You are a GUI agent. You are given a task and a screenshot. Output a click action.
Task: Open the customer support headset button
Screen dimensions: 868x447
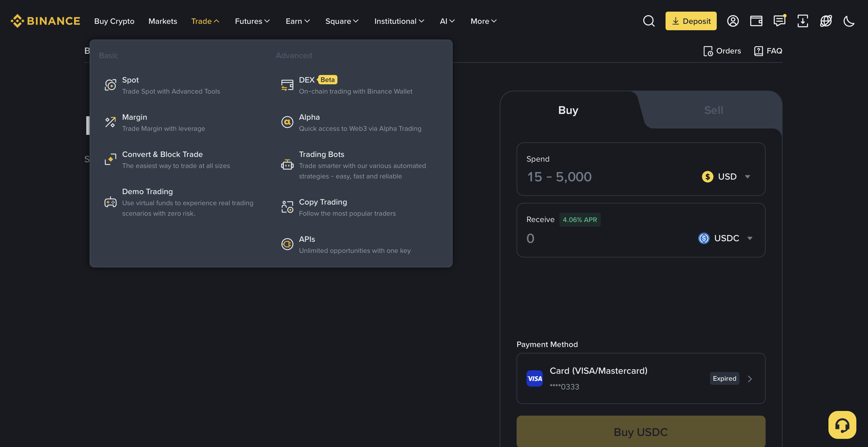coord(842,425)
